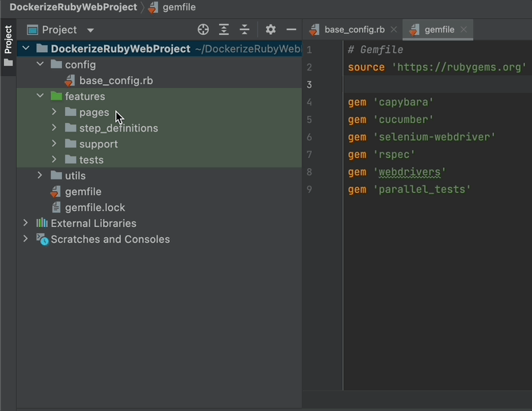Click the utils folder icon
The width and height of the screenshot is (532, 411).
pos(56,175)
